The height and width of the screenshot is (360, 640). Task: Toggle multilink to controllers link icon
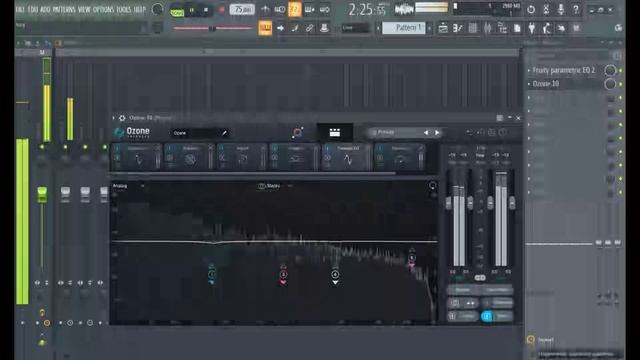point(309,28)
